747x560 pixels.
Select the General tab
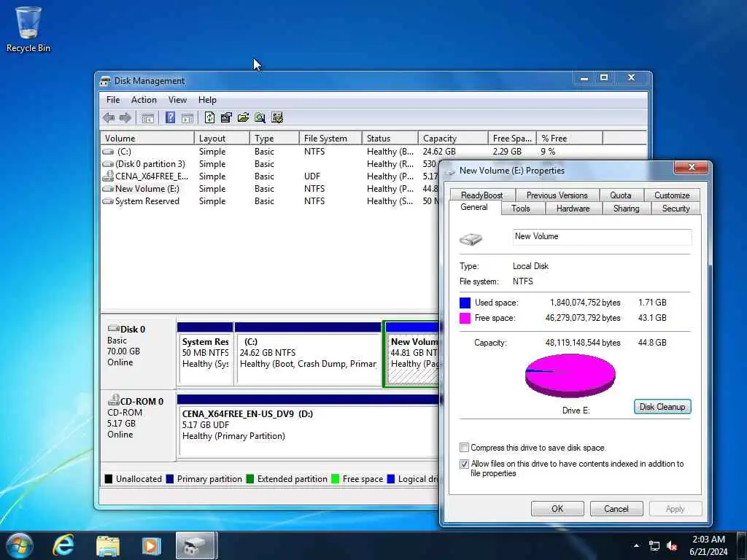pyautogui.click(x=474, y=207)
